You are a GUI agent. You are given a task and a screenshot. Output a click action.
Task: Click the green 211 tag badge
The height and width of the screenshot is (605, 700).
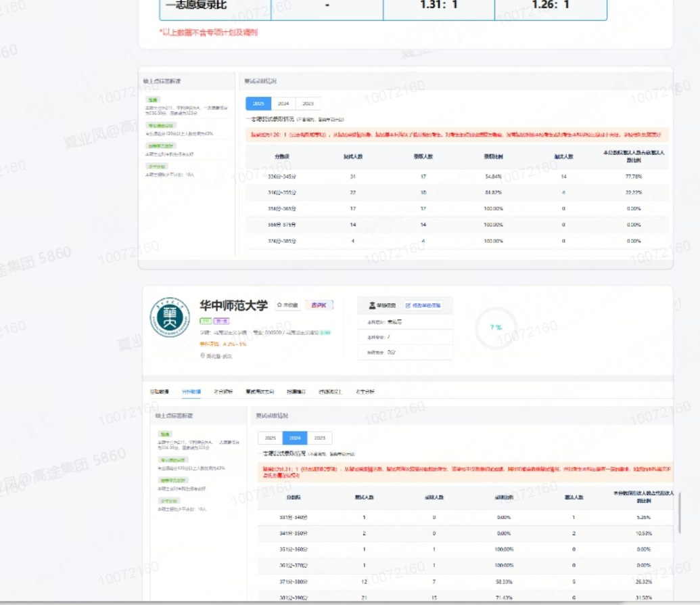(206, 321)
